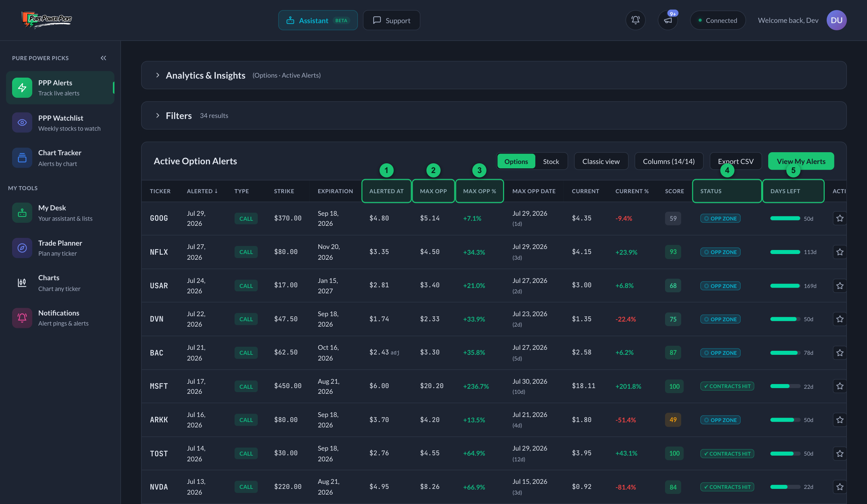Click the NFLX OPP ZONE status badge
The image size is (867, 504).
(720, 252)
